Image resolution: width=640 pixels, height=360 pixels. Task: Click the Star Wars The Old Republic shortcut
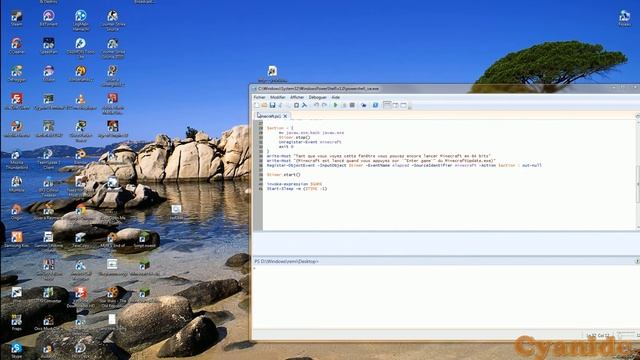click(112, 297)
